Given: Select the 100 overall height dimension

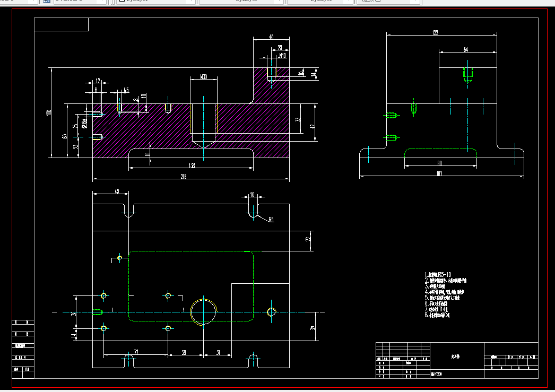Looking at the screenshot, I should coord(48,112).
